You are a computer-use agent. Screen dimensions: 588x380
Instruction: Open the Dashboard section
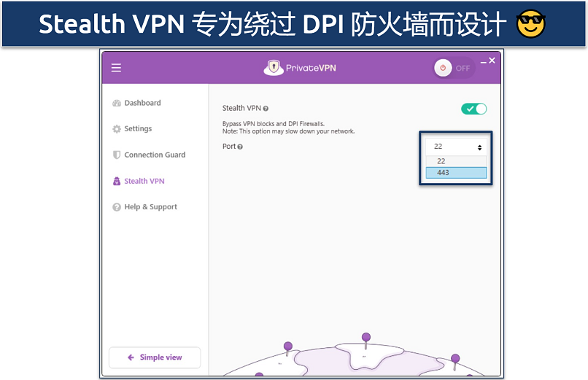tap(137, 103)
